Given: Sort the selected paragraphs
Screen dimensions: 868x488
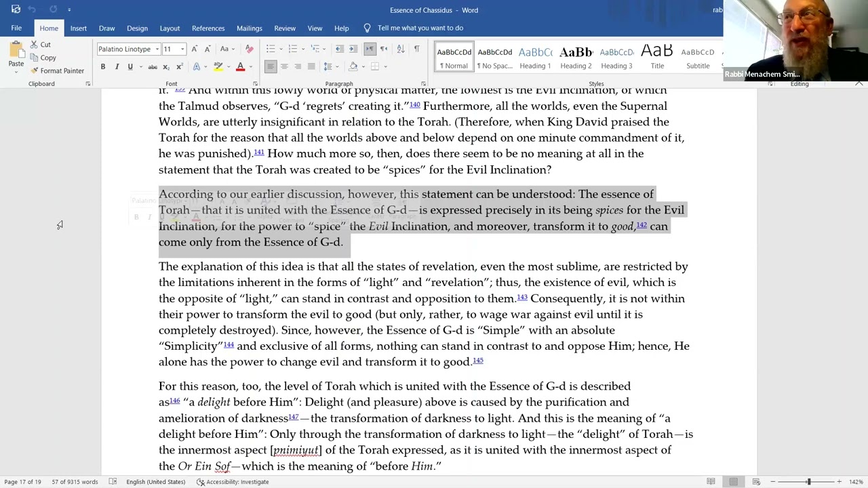Looking at the screenshot, I should pyautogui.click(x=400, y=49).
